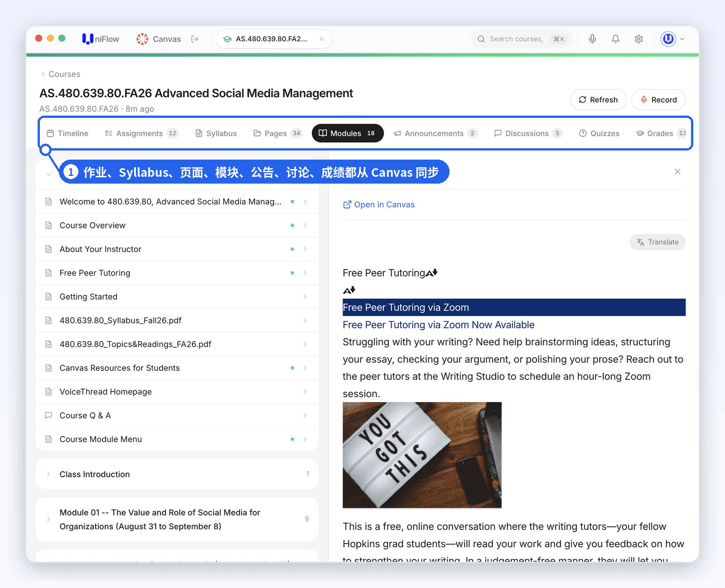Select Free Peer Tutoring list item
The height and width of the screenshot is (588, 725).
tap(177, 273)
